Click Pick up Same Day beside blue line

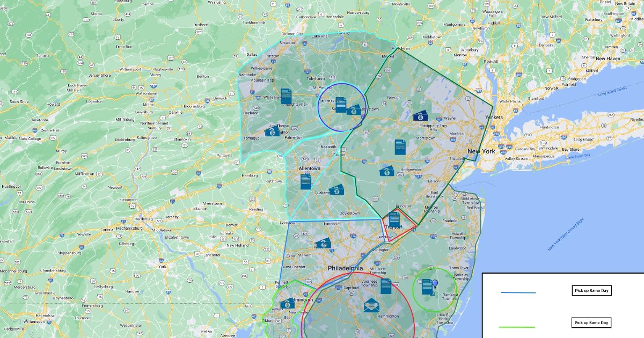tap(591, 291)
